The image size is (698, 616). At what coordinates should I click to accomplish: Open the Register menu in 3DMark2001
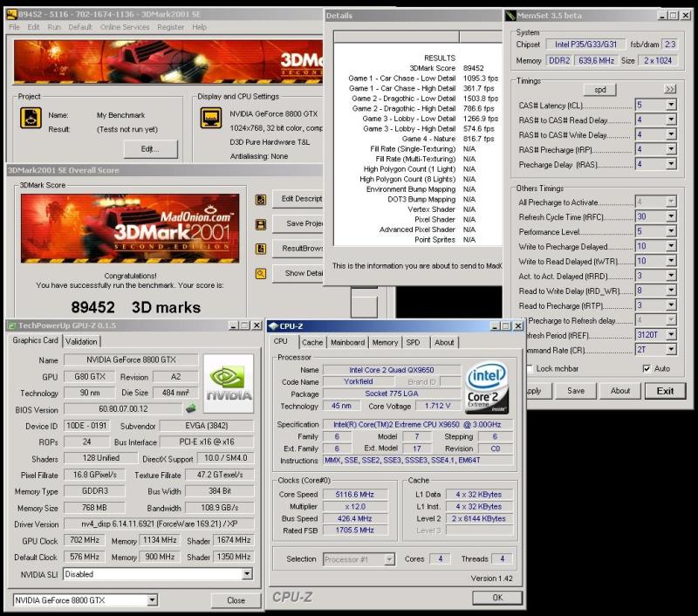170,27
